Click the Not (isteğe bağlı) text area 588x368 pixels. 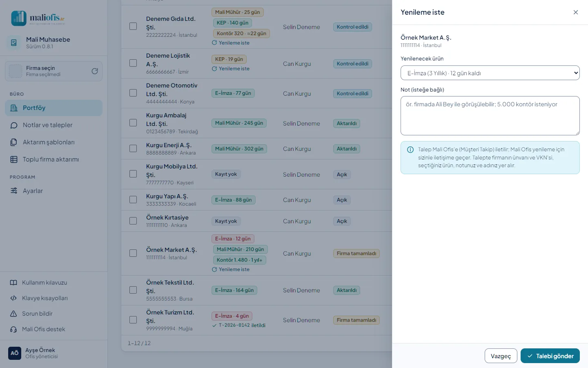click(x=490, y=116)
